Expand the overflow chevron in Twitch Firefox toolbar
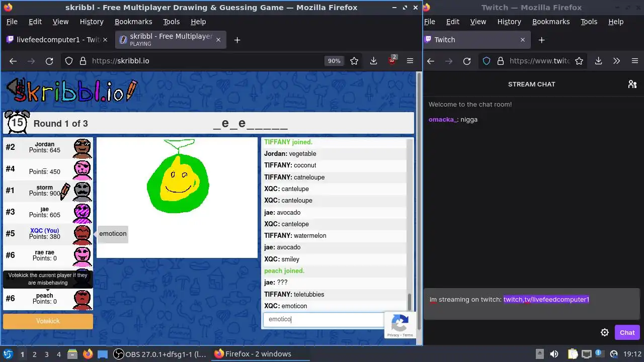Image resolution: width=644 pixels, height=362 pixels. (616, 61)
